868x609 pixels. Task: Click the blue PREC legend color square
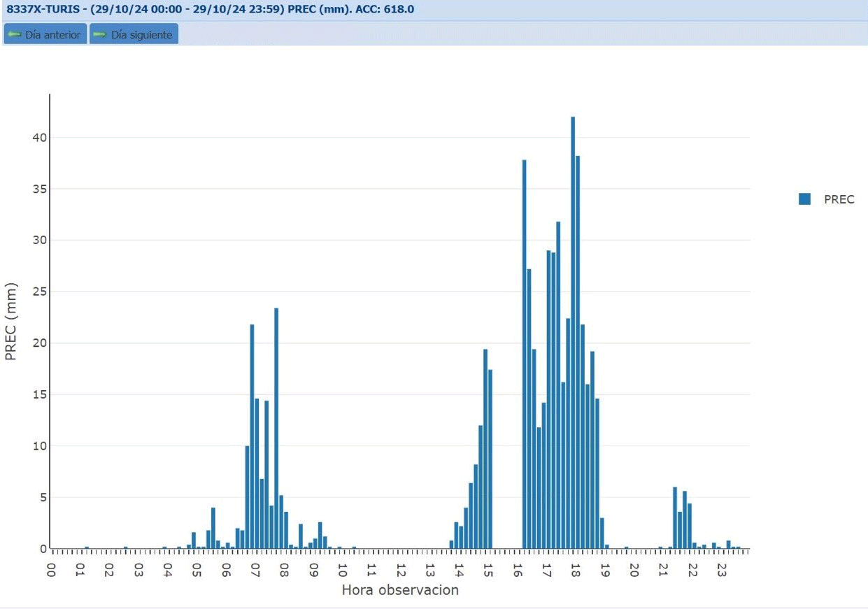tap(804, 199)
